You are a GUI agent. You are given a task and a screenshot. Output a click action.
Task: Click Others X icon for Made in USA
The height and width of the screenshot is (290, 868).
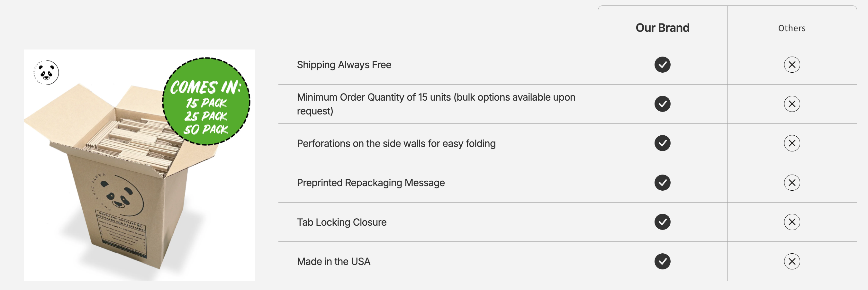791,261
